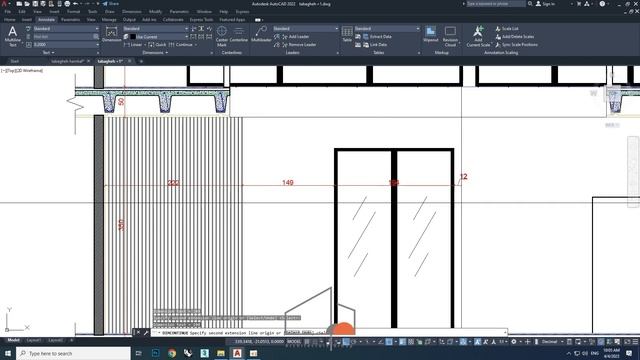Screen dimensions: 640x360
Task: Close the command line with X icon
Action: click(x=138, y=333)
